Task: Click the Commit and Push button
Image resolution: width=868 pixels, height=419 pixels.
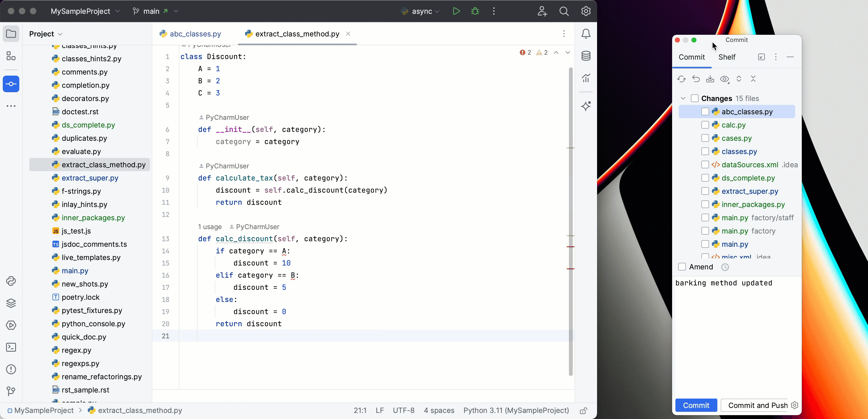Action: coord(758,405)
